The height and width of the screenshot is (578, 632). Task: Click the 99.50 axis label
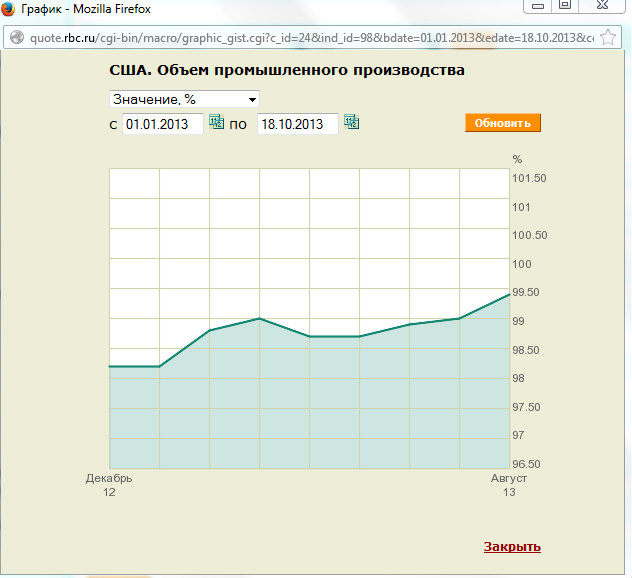526,292
